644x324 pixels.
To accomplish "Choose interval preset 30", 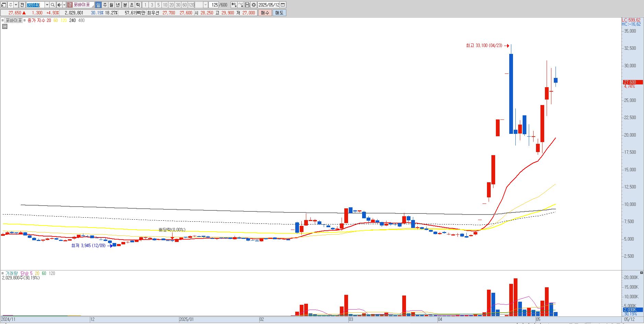I will (x=178, y=5).
